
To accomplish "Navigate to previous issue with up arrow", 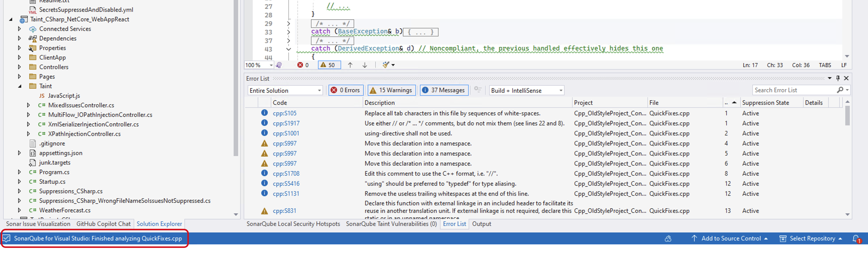I will pos(350,65).
